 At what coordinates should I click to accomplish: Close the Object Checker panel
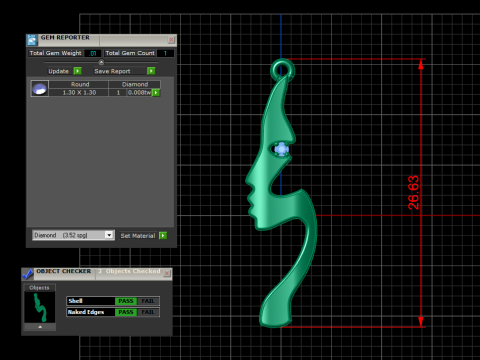tap(167, 273)
